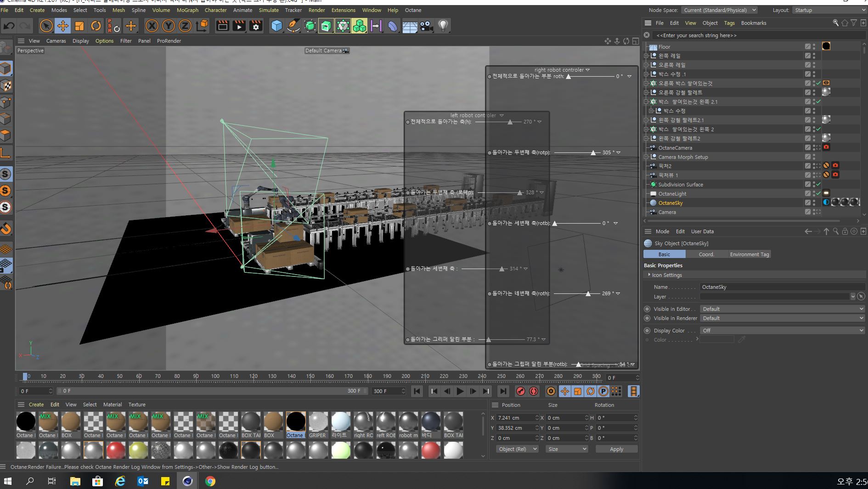Screen dimensions: 868x489
Task: Select the red material swatch
Action: pyautogui.click(x=116, y=450)
